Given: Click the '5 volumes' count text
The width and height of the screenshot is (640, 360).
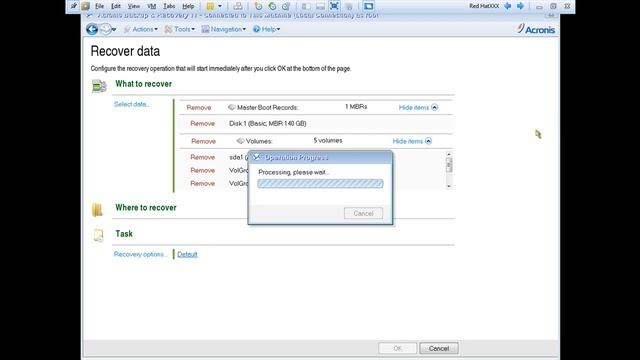Looking at the screenshot, I should point(328,140).
